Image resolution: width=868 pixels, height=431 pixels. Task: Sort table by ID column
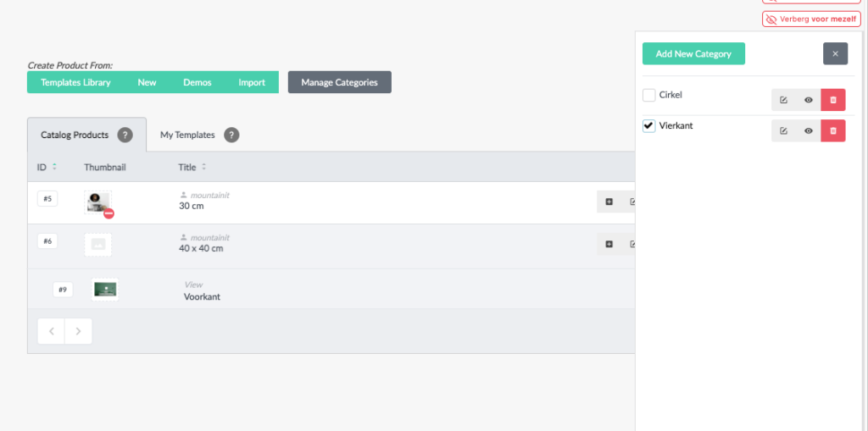[x=47, y=167]
